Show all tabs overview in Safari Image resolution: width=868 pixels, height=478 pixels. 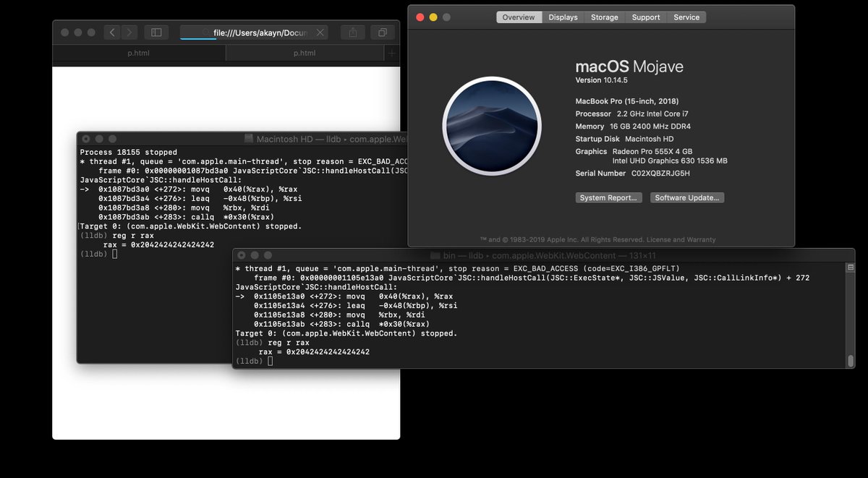(x=382, y=33)
